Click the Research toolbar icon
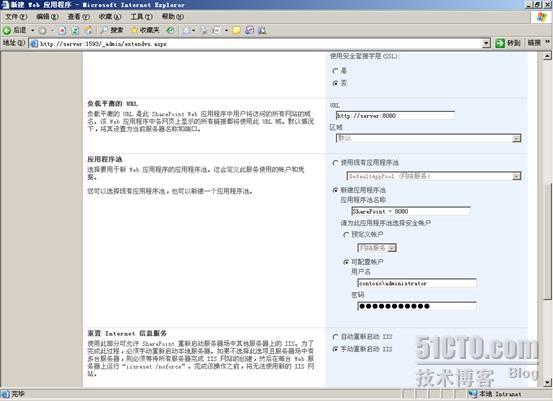 point(249,31)
